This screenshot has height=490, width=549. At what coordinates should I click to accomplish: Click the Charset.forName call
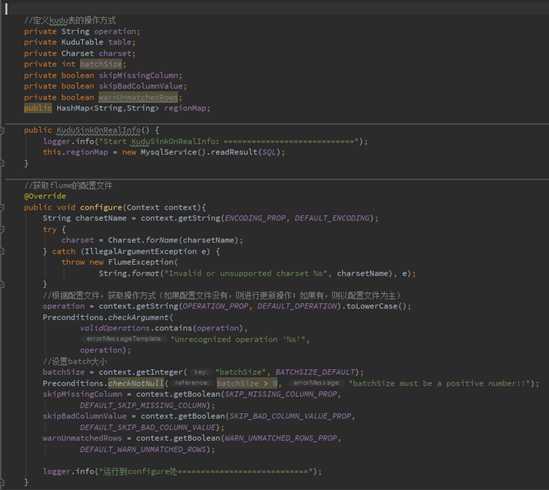tap(143, 241)
